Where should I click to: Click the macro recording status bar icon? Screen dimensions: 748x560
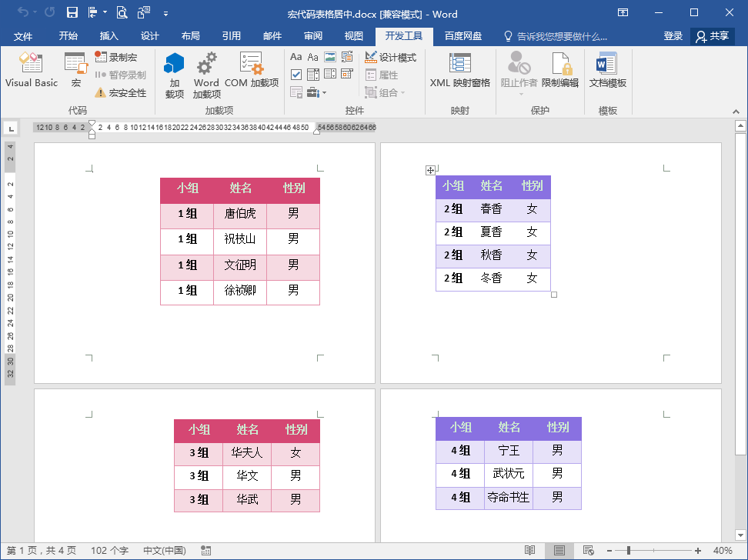click(x=206, y=551)
